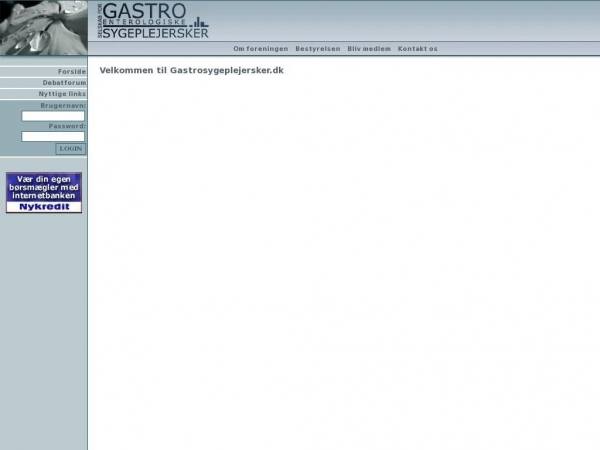
Task: Select Bliv medlem in the top navigation
Action: click(x=369, y=48)
